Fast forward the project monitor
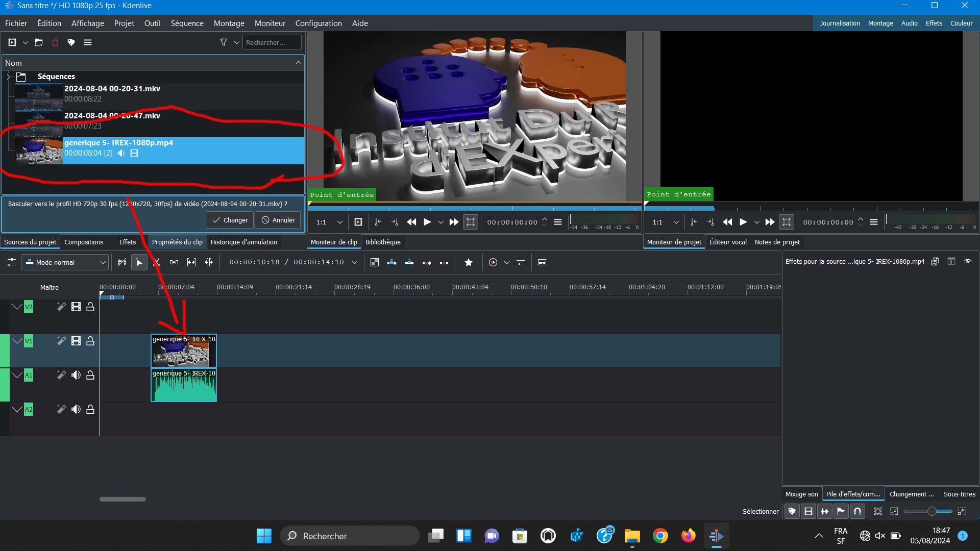The image size is (980, 551). (x=770, y=222)
